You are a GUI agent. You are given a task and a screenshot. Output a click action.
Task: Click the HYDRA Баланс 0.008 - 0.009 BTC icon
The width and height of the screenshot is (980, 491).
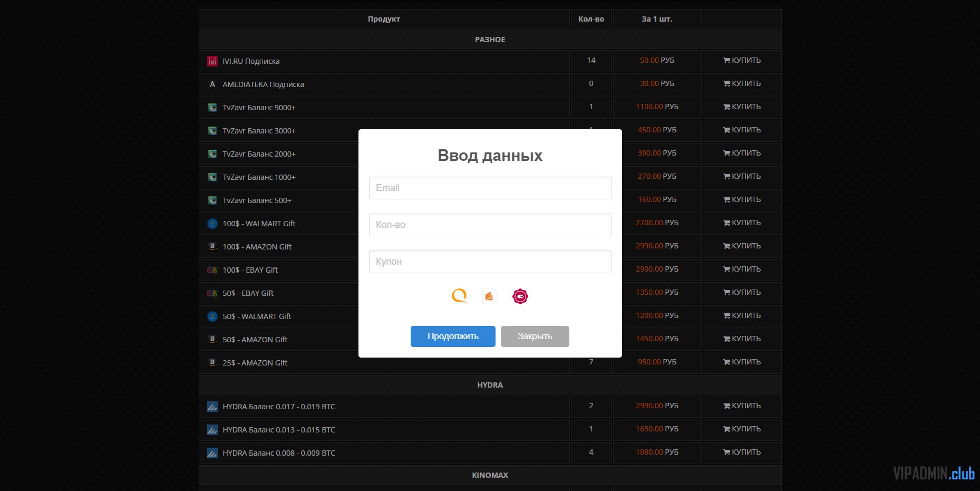pos(212,453)
